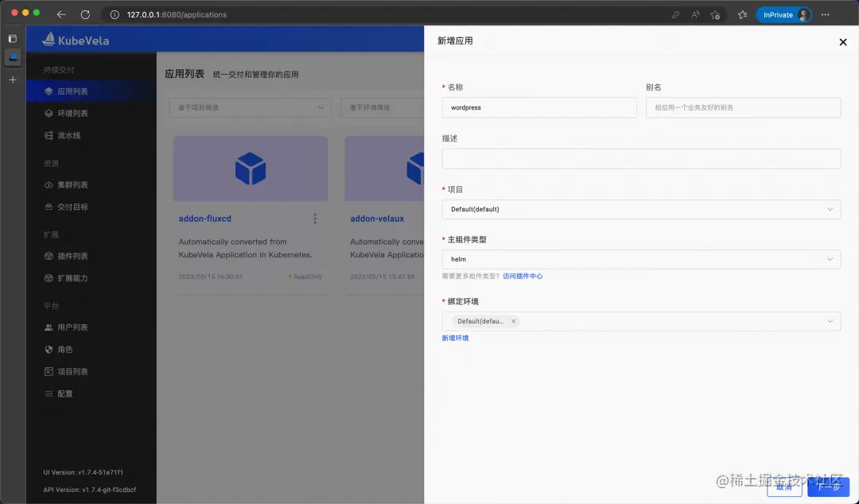859x504 pixels.
Task: Click the read aloud icon
Action: tap(695, 15)
